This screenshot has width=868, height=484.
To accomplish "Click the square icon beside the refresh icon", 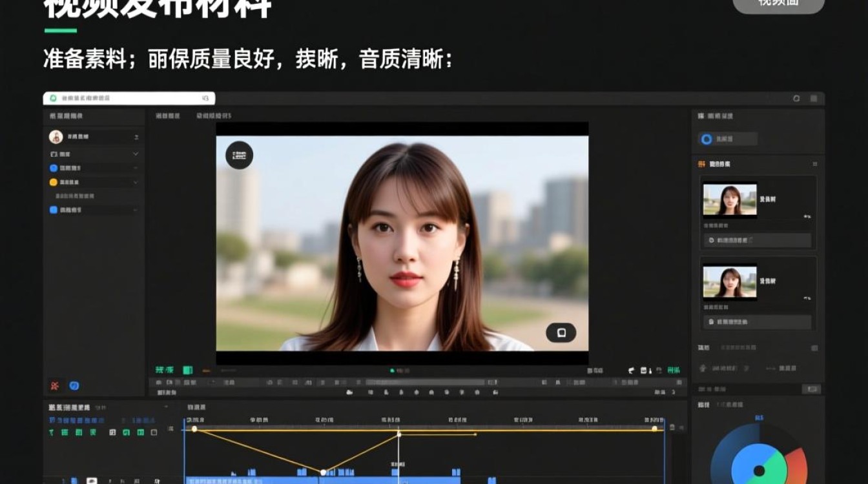I will (x=814, y=98).
